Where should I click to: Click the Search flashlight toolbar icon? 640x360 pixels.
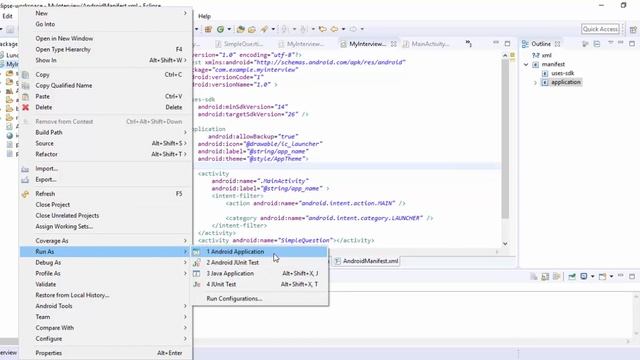[x=264, y=29]
